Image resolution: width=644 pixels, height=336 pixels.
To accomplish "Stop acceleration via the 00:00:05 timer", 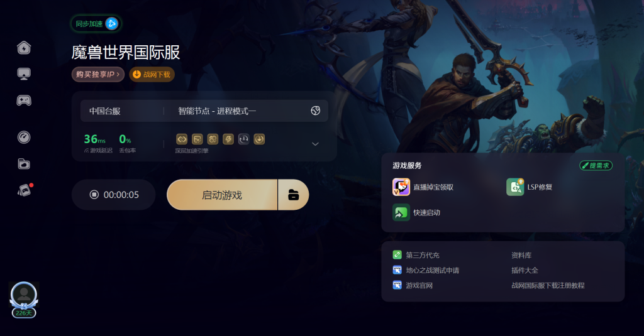I will click(114, 195).
